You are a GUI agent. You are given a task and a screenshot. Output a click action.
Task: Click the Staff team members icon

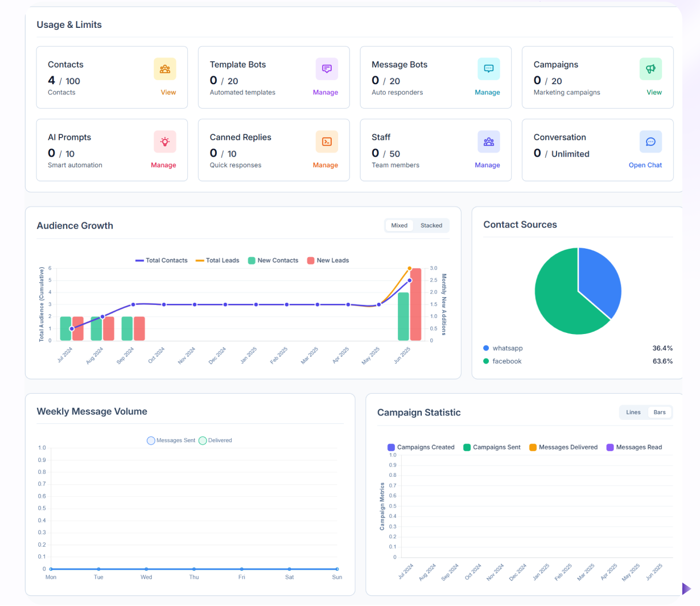tap(488, 141)
